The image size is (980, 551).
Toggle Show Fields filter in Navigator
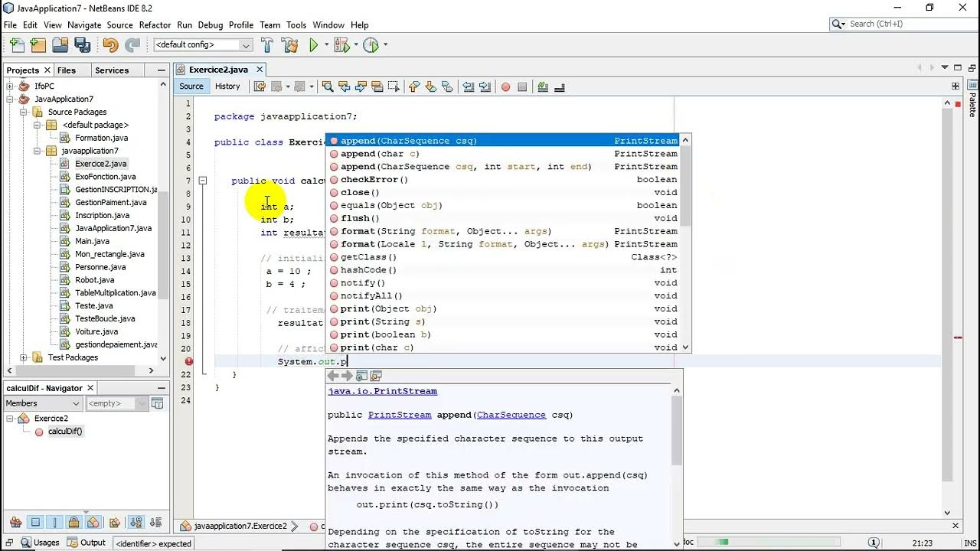(35, 523)
